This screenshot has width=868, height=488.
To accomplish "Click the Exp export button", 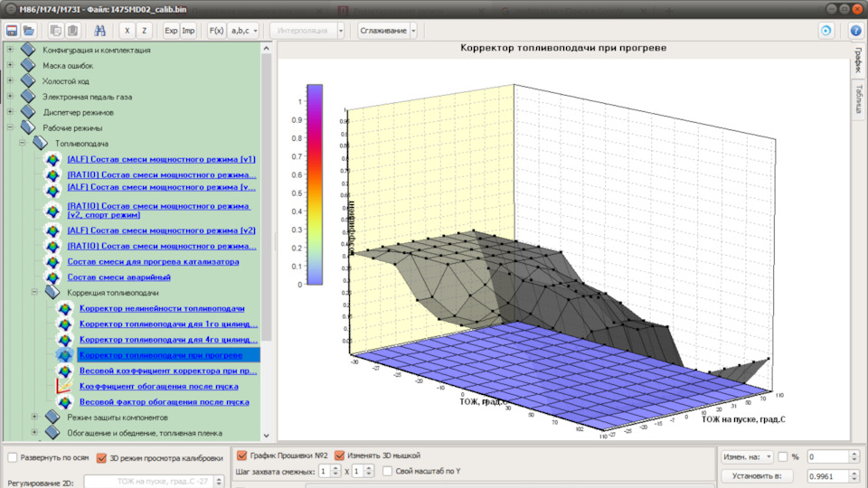I will (x=171, y=31).
